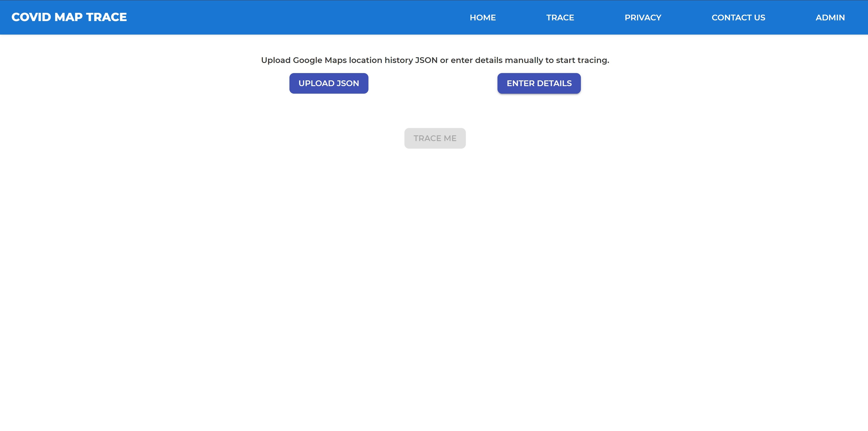
Task: Click the COVID MAP TRACE logo title
Action: [69, 17]
